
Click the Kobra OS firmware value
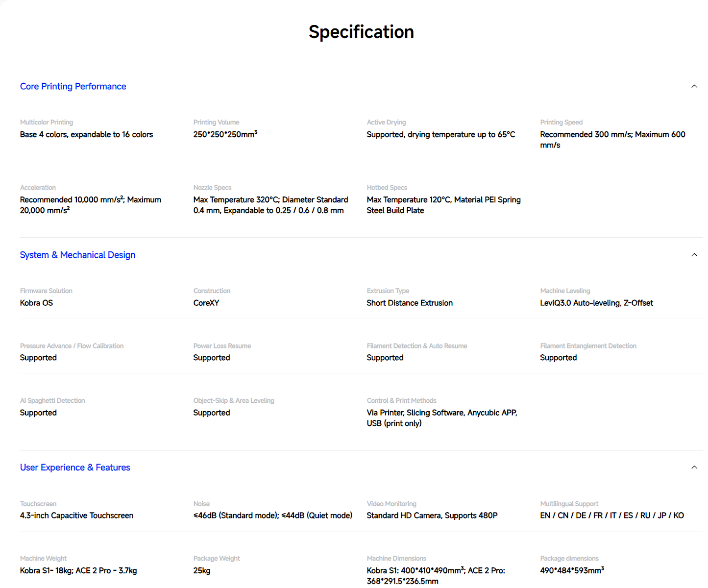36,303
